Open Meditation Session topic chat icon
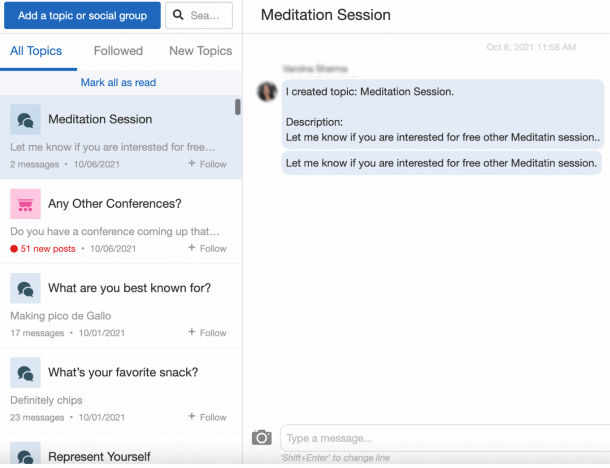610x468 pixels. 25,119
